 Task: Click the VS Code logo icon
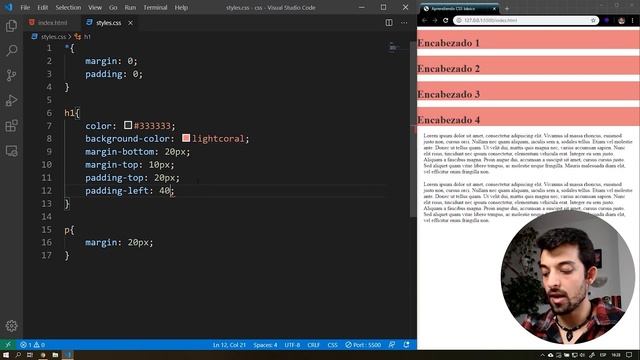coord(8,7)
